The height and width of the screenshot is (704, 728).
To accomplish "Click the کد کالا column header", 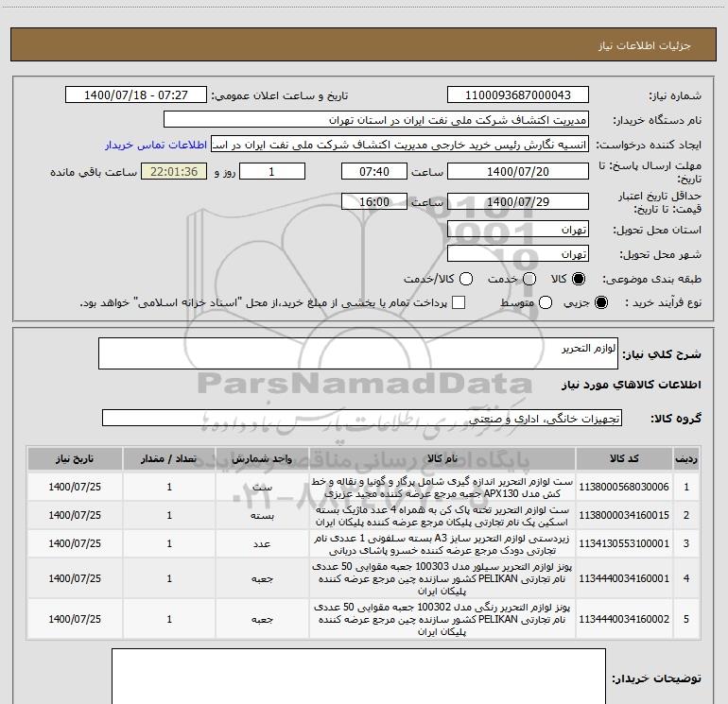I will pos(624,459).
